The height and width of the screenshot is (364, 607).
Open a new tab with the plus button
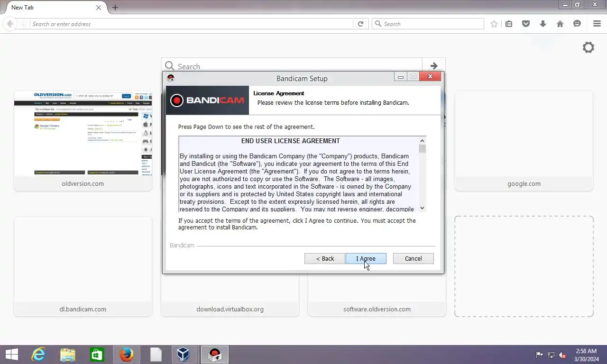(x=115, y=8)
